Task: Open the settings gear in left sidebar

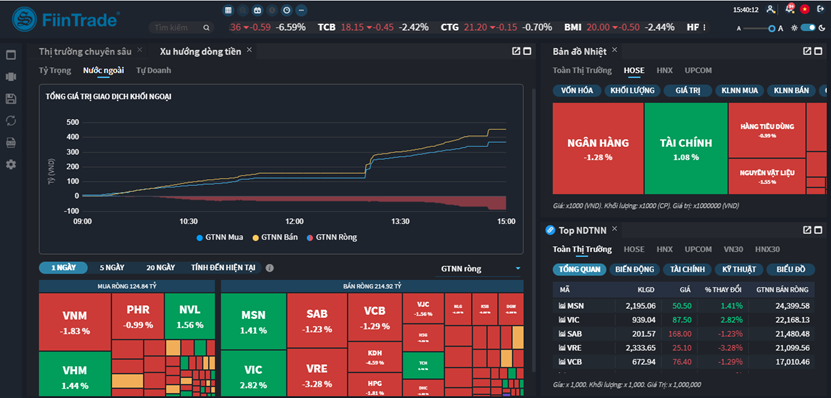Action: [x=11, y=165]
